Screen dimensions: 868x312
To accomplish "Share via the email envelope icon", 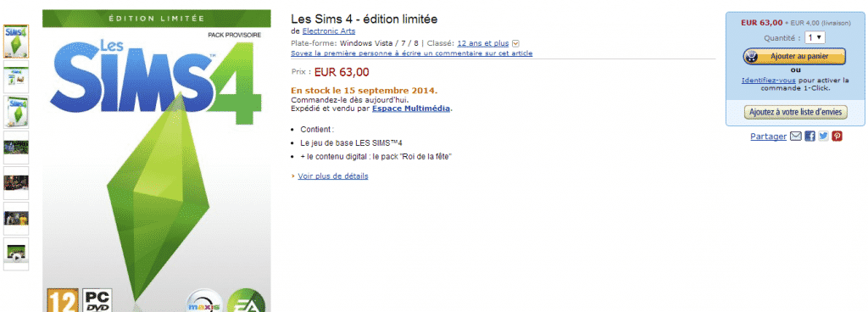I will click(x=795, y=136).
